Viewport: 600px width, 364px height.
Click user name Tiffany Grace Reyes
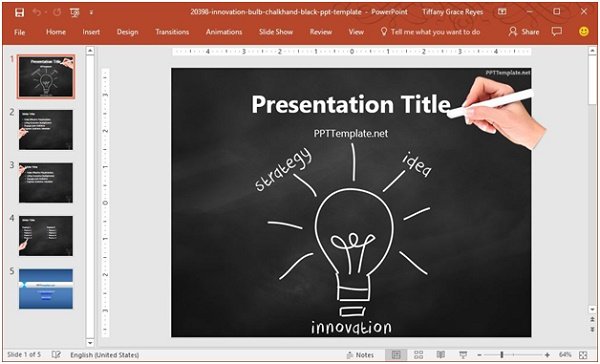point(453,12)
